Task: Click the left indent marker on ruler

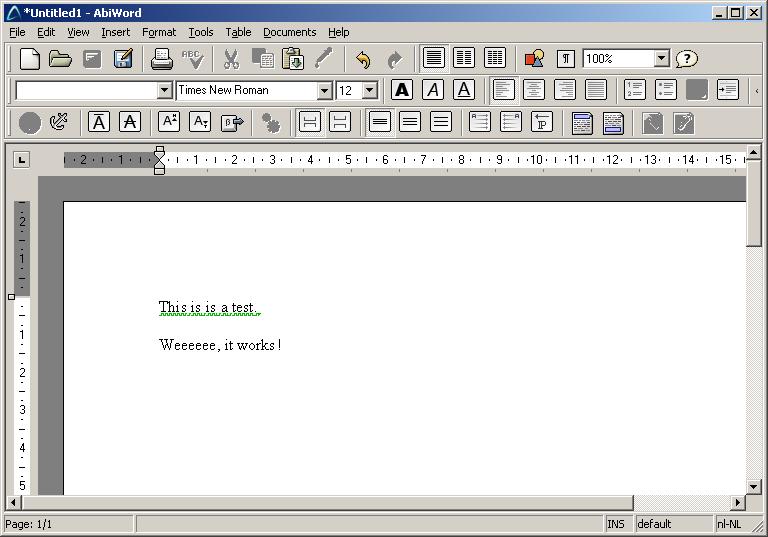Action: 159,165
